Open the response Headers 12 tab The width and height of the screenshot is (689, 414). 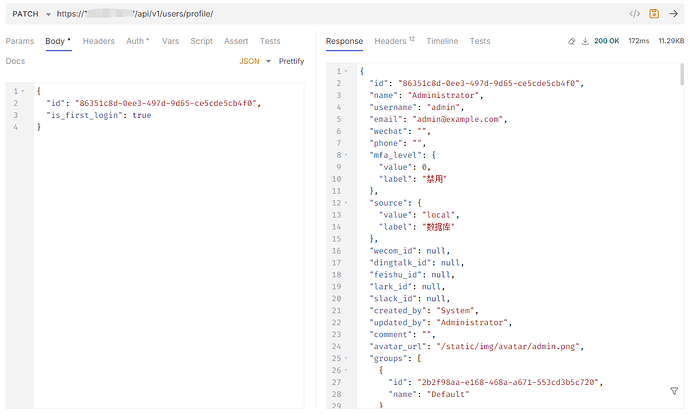(x=394, y=41)
